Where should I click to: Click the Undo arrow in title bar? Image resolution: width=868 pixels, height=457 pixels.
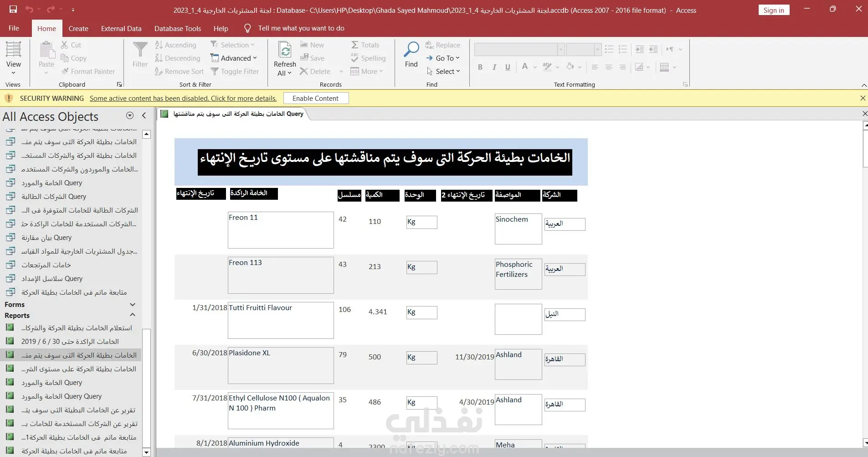[x=29, y=10]
